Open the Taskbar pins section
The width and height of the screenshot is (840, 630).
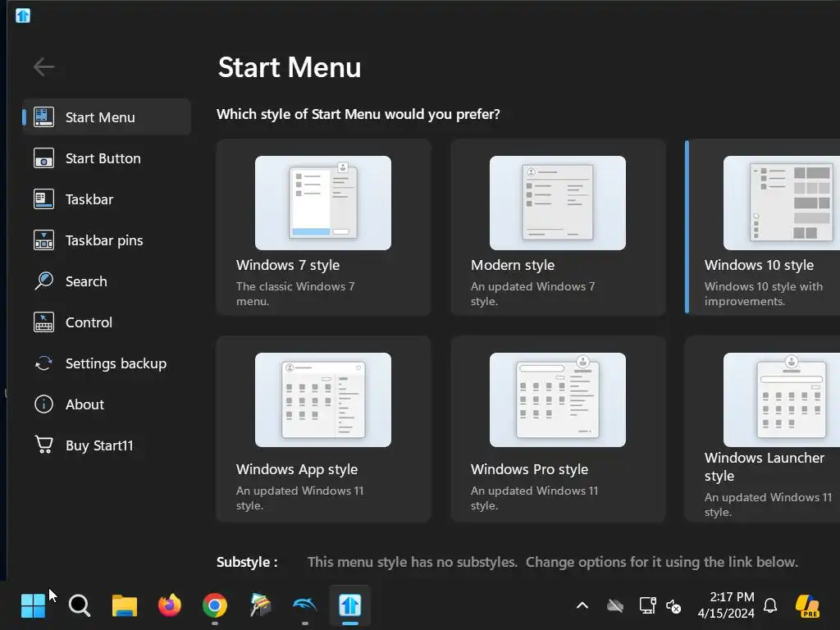point(107,240)
